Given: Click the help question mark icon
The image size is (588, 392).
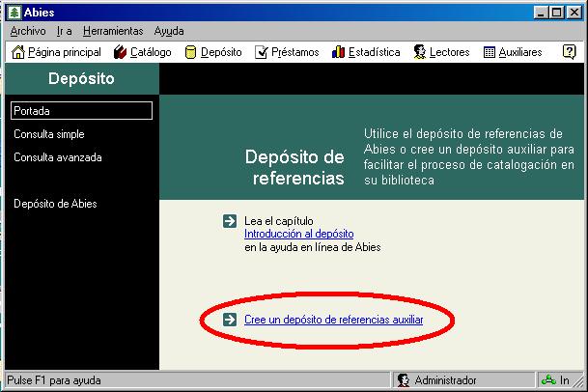Looking at the screenshot, I should [x=570, y=52].
